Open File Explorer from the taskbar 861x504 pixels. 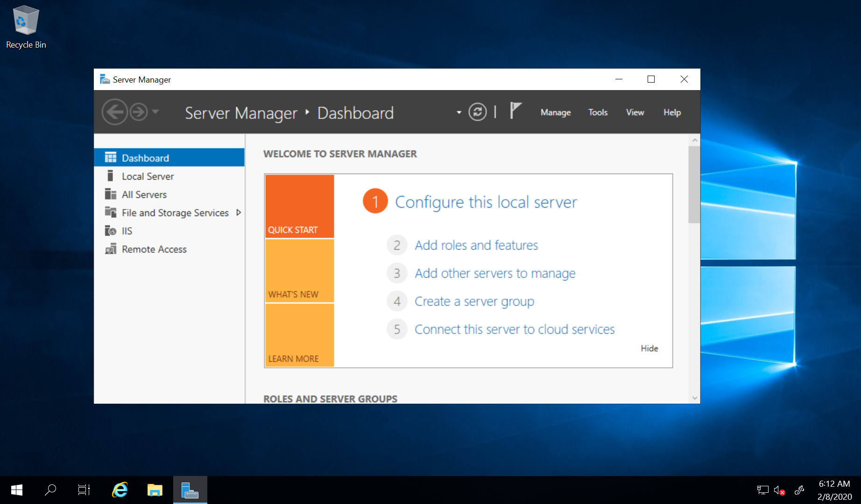(155, 490)
